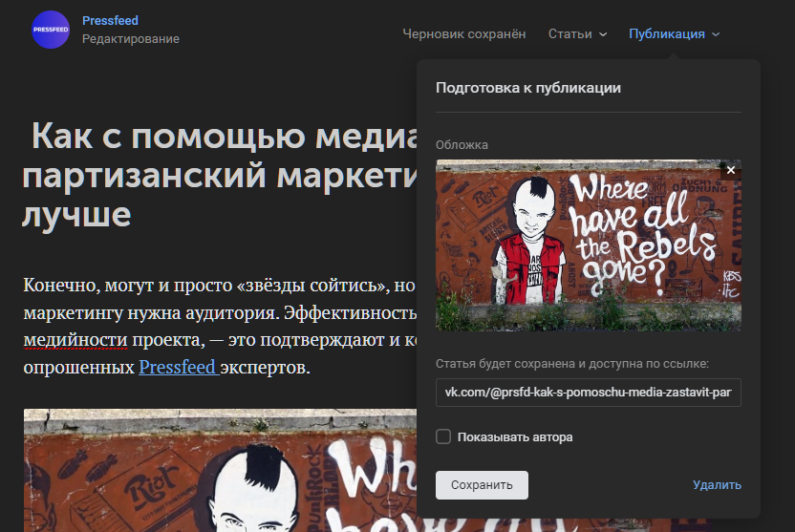Open the Pressfeed hyperlink in article text

(179, 367)
